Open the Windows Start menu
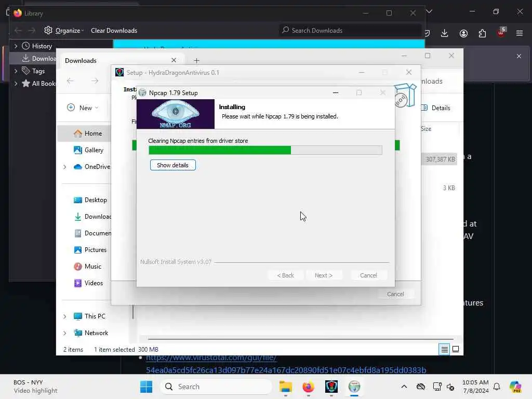 coord(146,387)
